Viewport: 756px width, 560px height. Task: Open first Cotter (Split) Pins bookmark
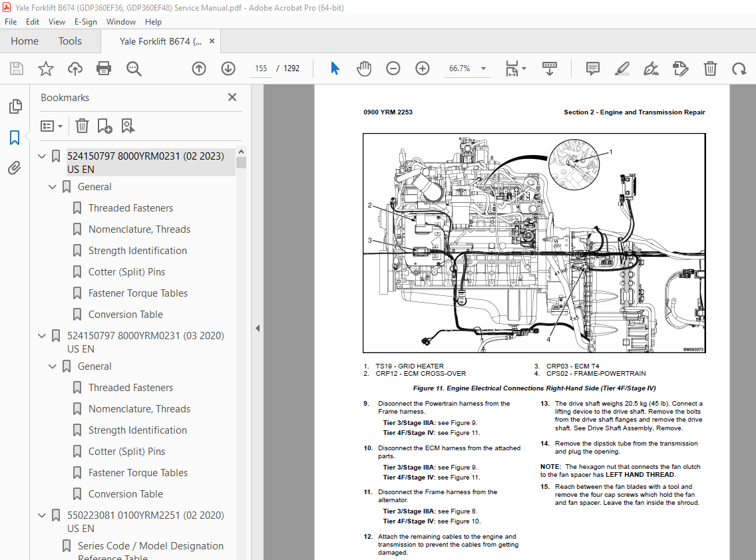pyautogui.click(x=126, y=272)
